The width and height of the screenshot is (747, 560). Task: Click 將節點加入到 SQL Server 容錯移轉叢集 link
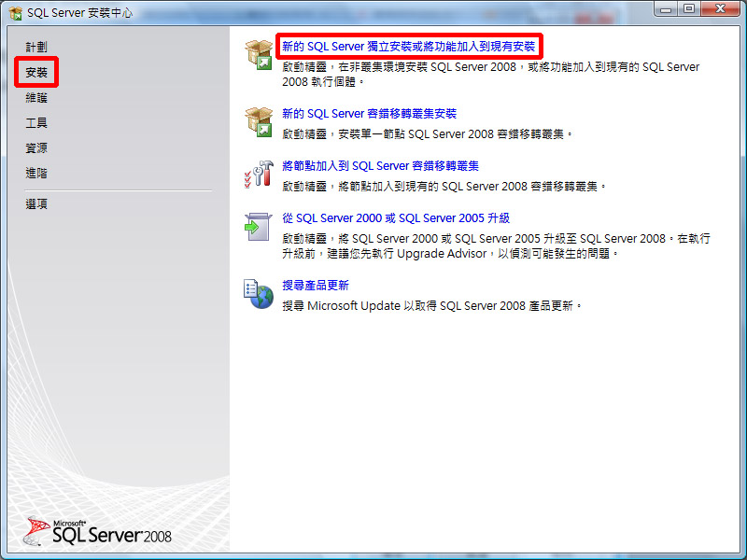point(380,166)
